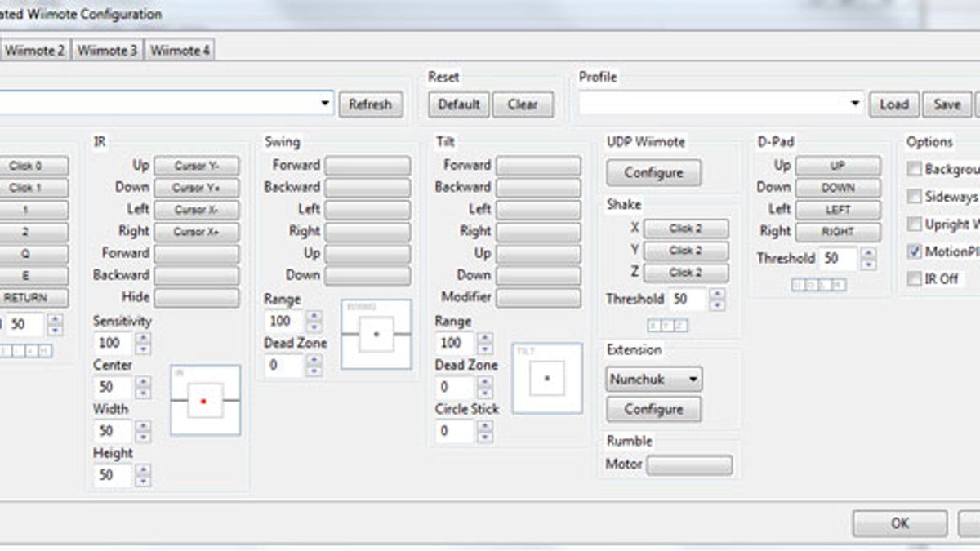Image resolution: width=980 pixels, height=551 pixels.
Task: Assign the Tilt Forward mapping
Action: [x=539, y=166]
